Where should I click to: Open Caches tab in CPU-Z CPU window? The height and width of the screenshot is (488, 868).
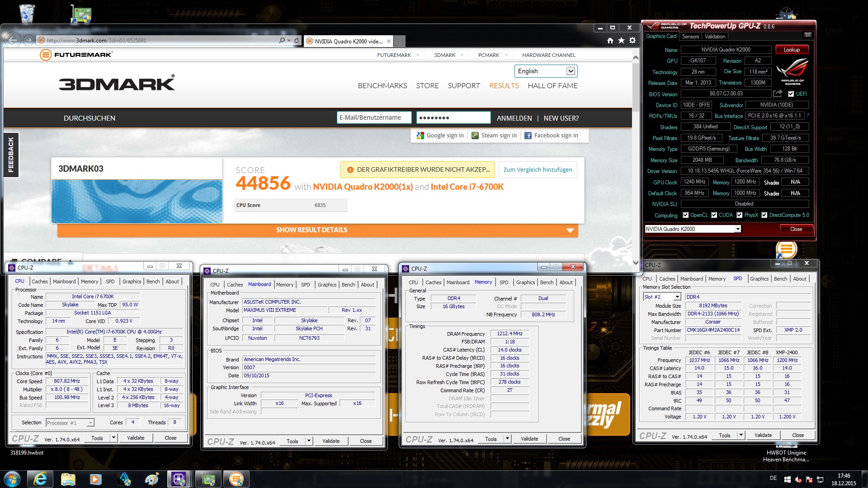[x=39, y=282]
